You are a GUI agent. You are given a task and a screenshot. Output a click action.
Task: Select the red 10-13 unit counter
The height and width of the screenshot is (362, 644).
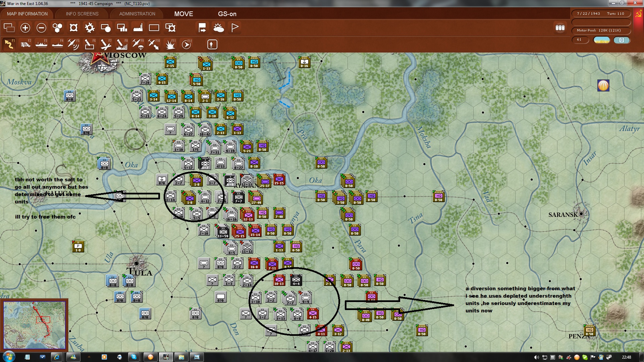tap(279, 280)
